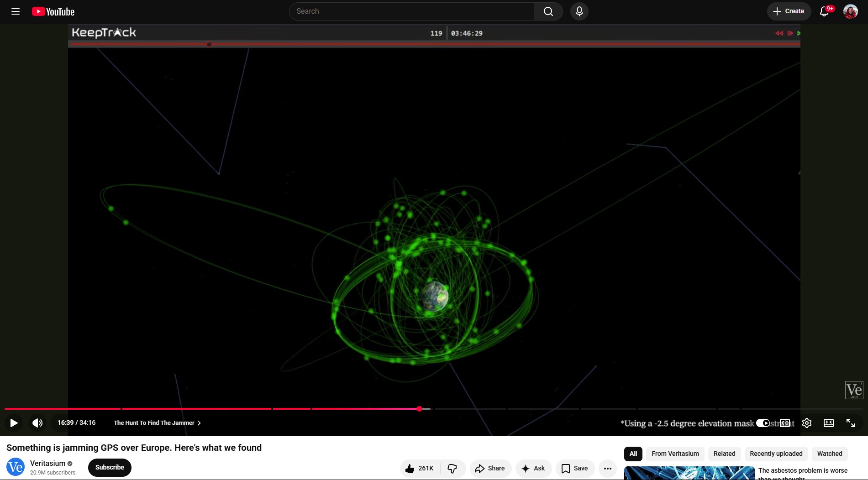The image size is (868, 480).
Task: Start voice search with microphone
Action: [x=579, y=11]
